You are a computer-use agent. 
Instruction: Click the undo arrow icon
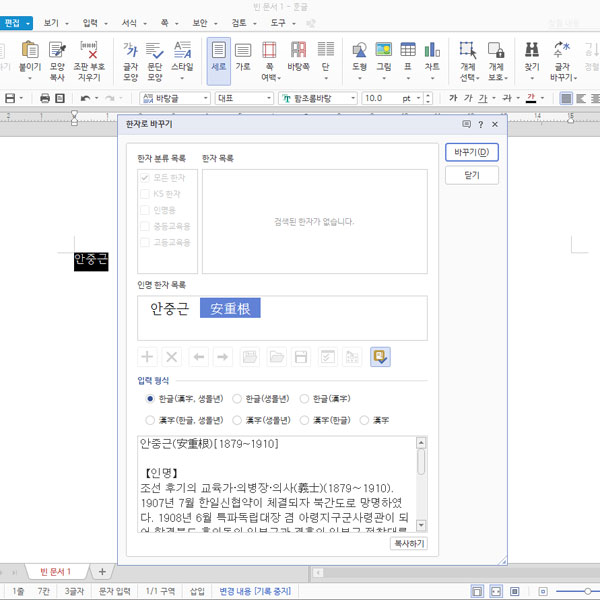point(85,98)
